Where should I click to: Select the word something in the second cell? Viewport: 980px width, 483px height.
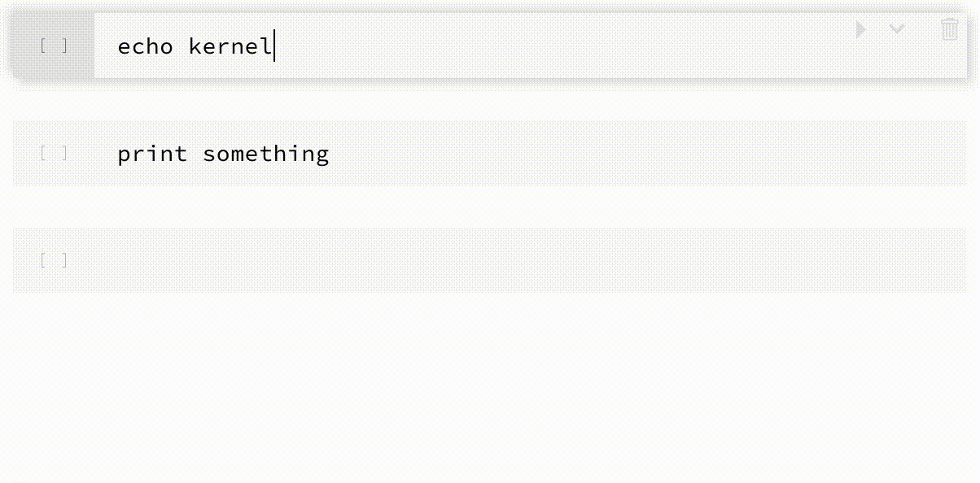pyautogui.click(x=265, y=153)
